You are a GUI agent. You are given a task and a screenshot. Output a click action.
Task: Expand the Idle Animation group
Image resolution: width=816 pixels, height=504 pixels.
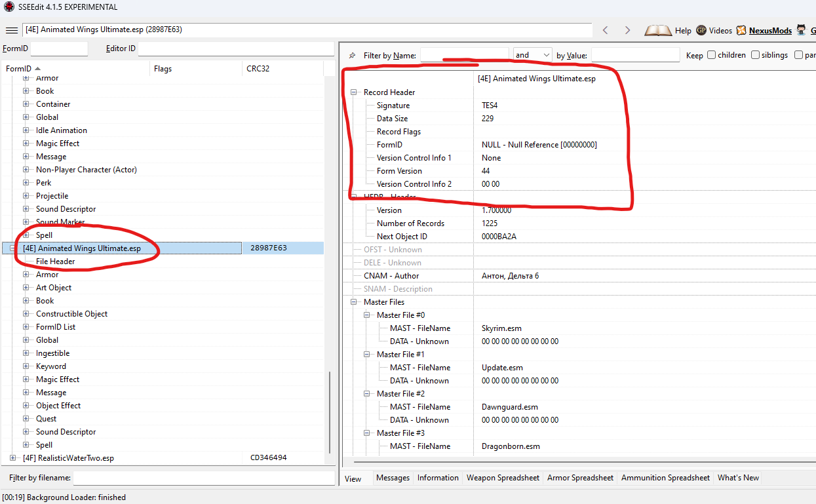pos(27,130)
